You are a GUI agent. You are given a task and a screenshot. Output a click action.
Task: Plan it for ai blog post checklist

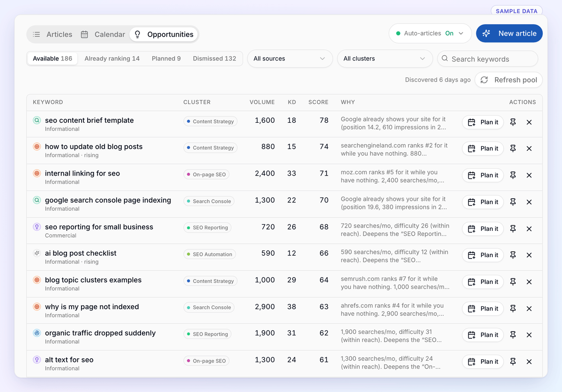click(x=483, y=255)
